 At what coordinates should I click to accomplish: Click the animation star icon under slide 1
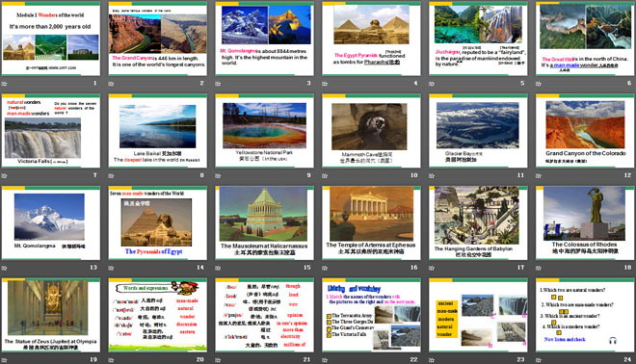point(5,84)
